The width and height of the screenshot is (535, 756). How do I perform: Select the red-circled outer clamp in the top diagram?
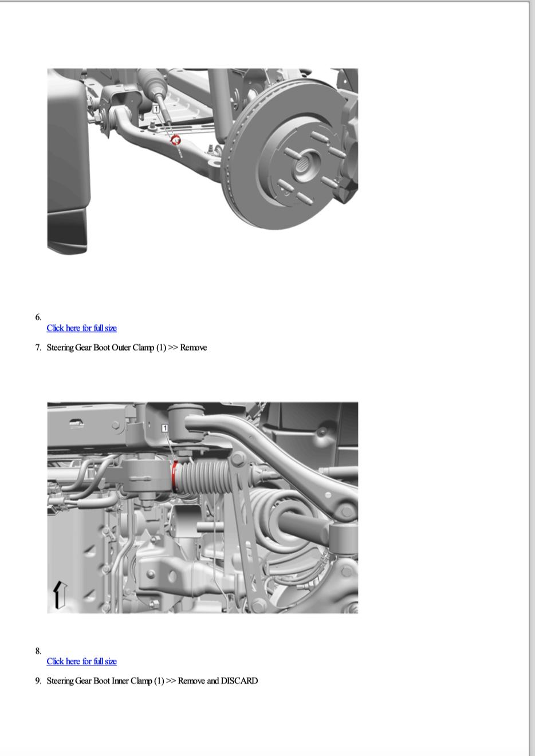[x=176, y=139]
